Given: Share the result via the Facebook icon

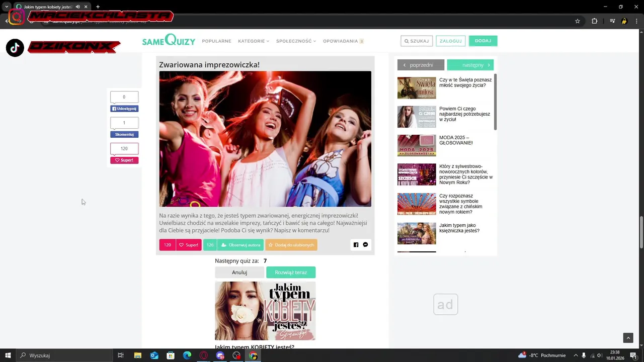Looking at the screenshot, I should (356, 245).
